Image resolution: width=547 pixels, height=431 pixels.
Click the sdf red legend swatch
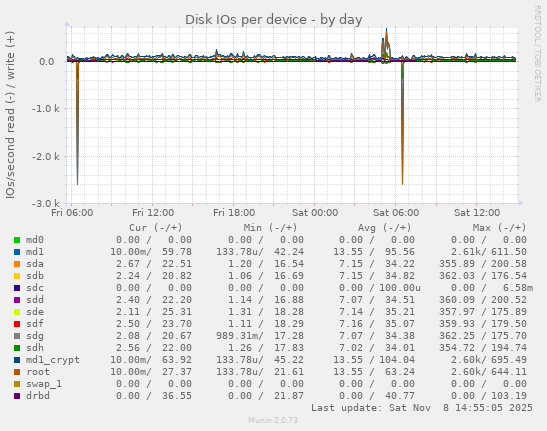tap(17, 324)
